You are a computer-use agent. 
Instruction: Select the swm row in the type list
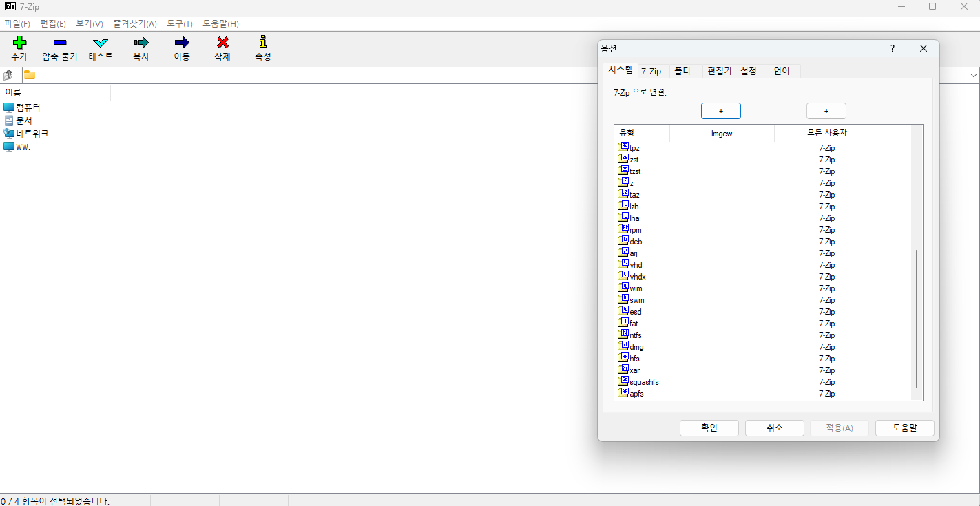coord(763,300)
